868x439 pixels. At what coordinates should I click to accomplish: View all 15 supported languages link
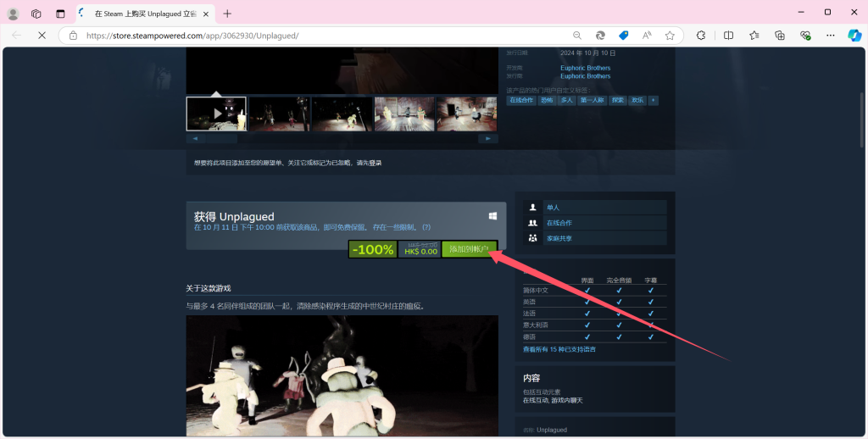pyautogui.click(x=559, y=349)
